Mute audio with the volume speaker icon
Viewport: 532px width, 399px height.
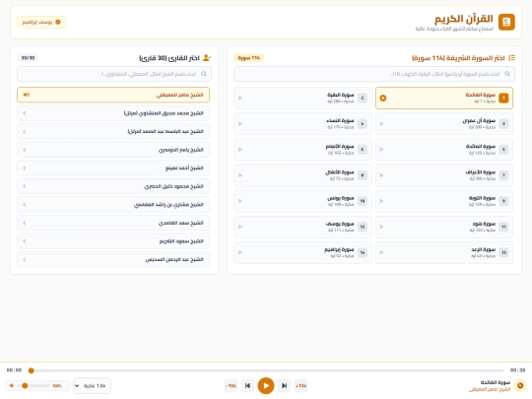(12, 386)
